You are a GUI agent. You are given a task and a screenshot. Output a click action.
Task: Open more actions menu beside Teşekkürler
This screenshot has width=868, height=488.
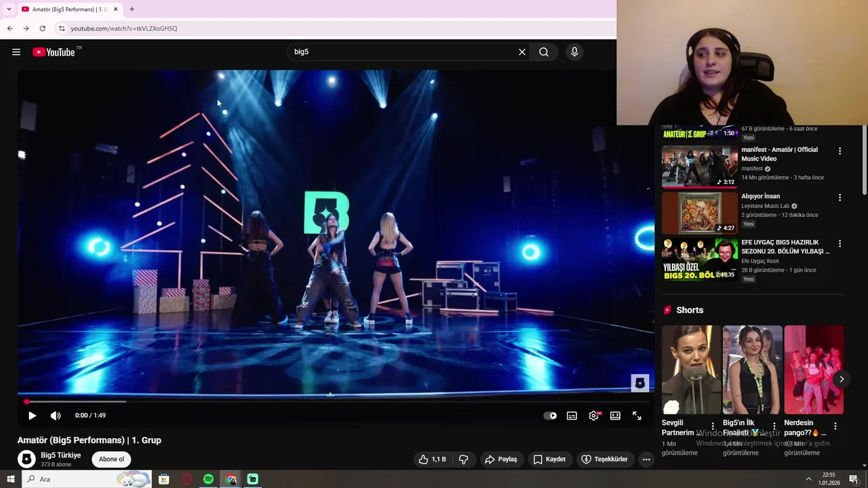646,459
